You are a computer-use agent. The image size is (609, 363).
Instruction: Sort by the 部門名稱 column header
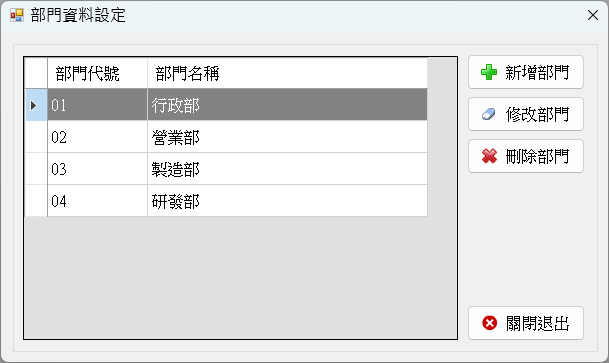point(287,73)
